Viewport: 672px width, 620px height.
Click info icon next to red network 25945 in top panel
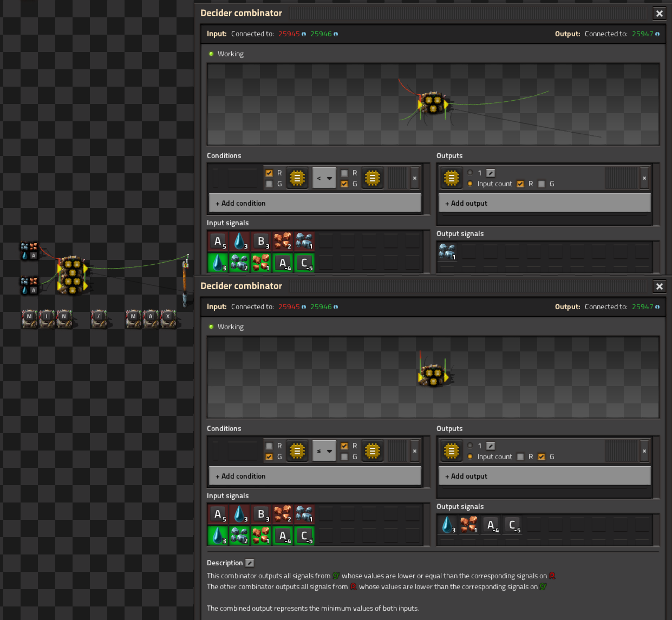[x=304, y=34]
